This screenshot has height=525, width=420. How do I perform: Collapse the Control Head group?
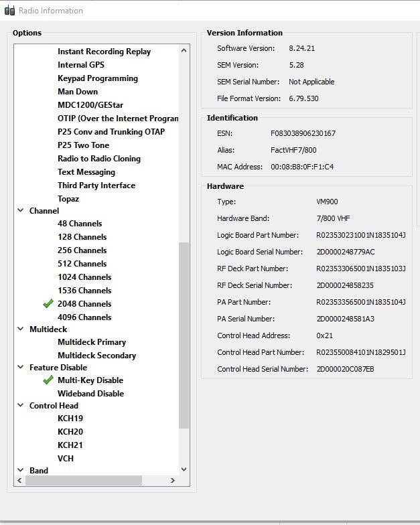coord(20,405)
